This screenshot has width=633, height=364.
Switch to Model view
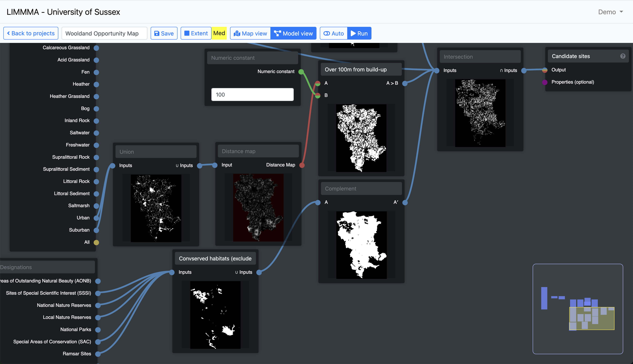[x=293, y=33]
